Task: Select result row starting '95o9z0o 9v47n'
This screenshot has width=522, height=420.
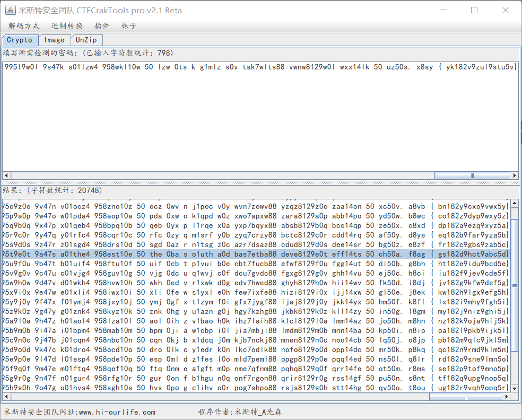Action: [256, 206]
